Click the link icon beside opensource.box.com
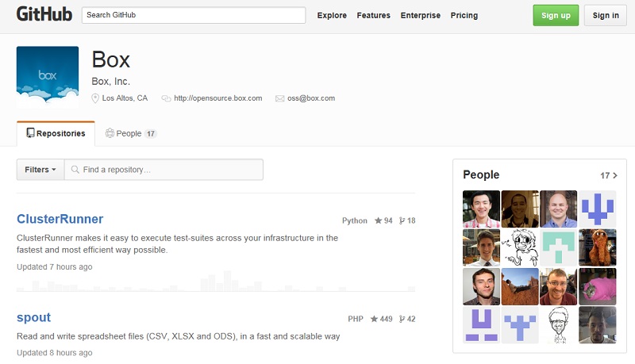The image size is (635, 364). coord(166,98)
